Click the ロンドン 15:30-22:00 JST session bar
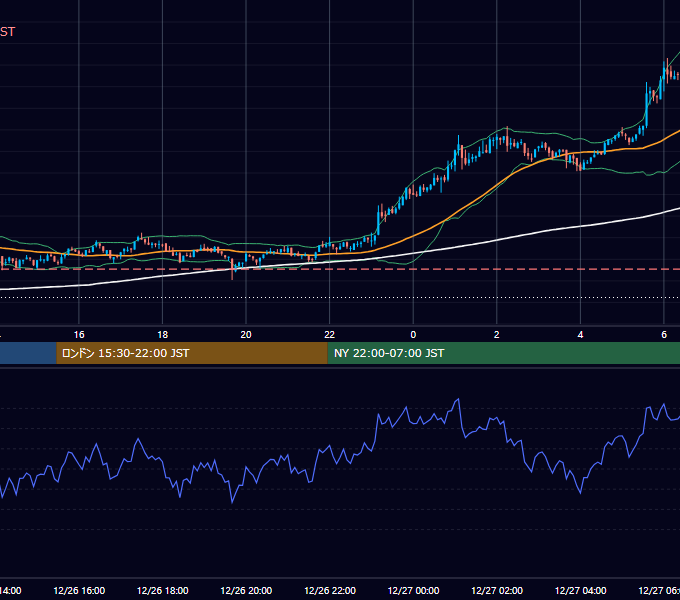 192,353
